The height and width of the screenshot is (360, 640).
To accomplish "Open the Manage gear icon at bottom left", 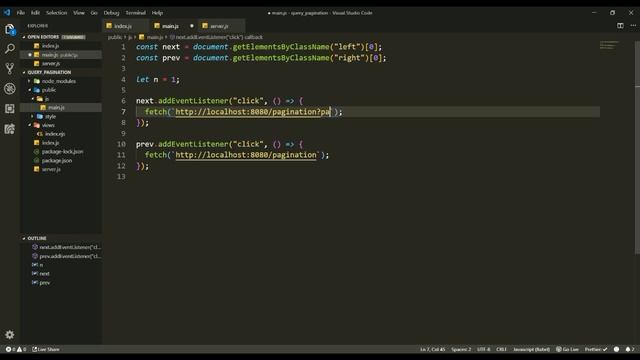I will 10,335.
